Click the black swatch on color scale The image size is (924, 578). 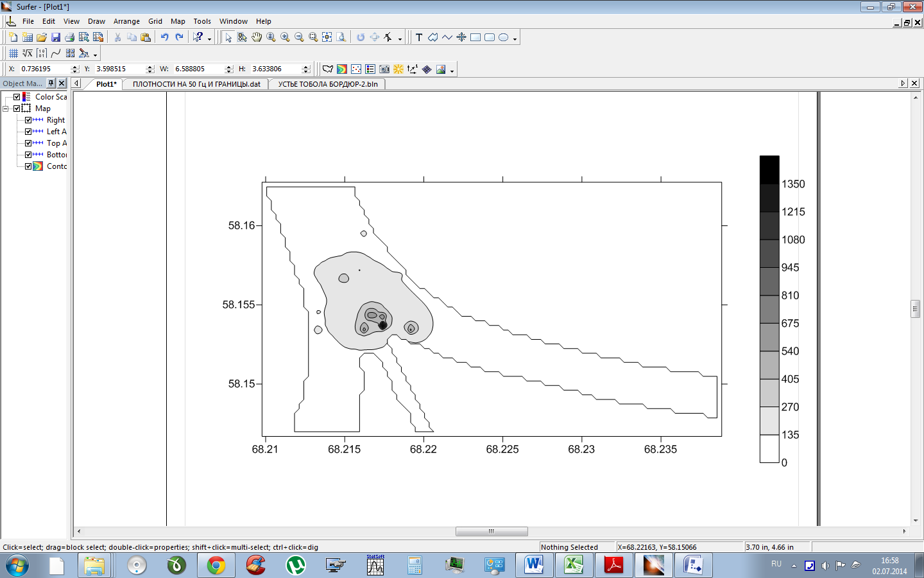coord(769,170)
